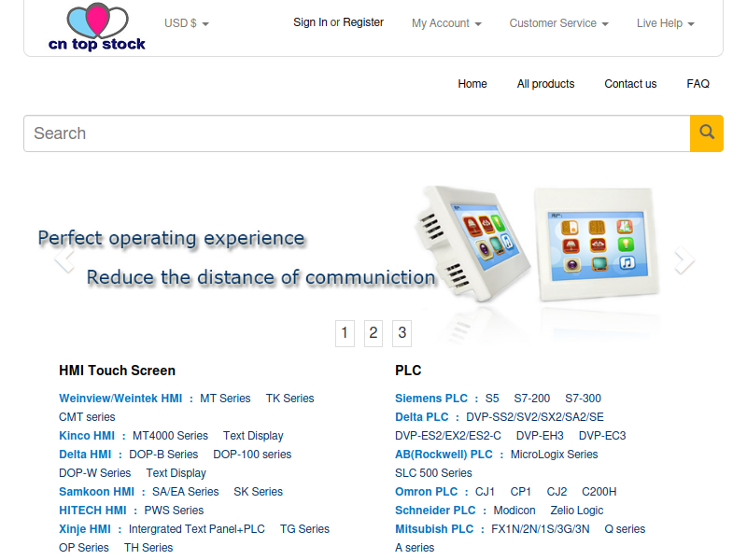Expand the Live Help menu
The image size is (747, 560).
click(x=666, y=23)
